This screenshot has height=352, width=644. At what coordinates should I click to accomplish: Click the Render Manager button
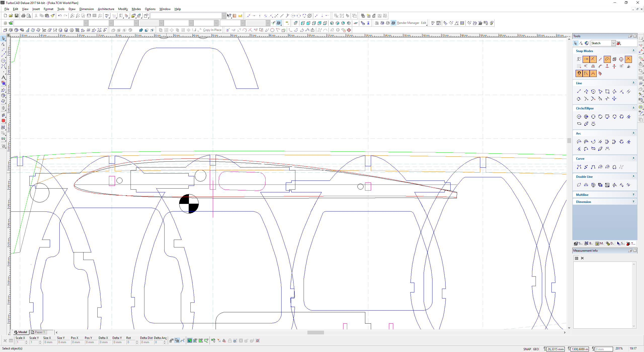(x=408, y=23)
